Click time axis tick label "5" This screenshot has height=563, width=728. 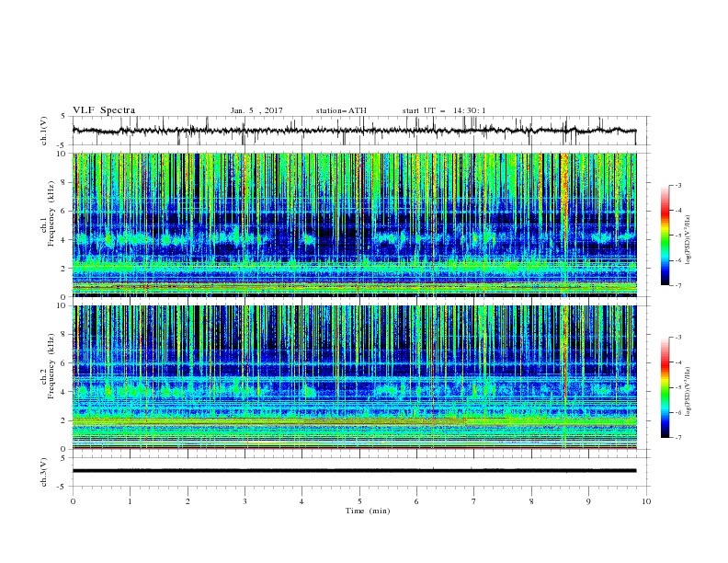pos(359,501)
